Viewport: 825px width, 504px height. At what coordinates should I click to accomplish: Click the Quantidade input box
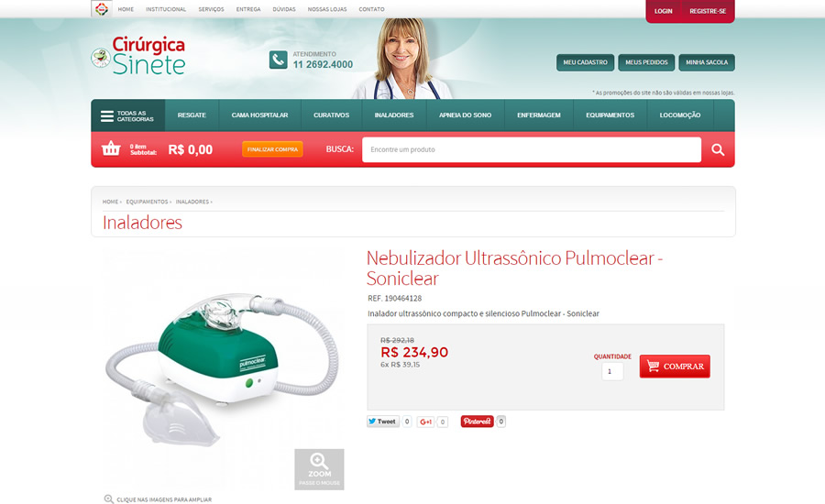(612, 371)
